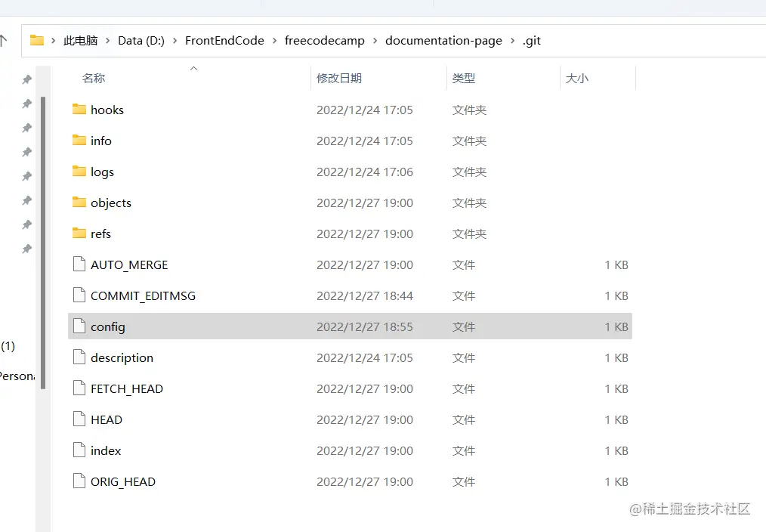Image resolution: width=766 pixels, height=532 pixels.
Task: Navigate to documentation-page breadcrumb
Action: pyautogui.click(x=443, y=41)
